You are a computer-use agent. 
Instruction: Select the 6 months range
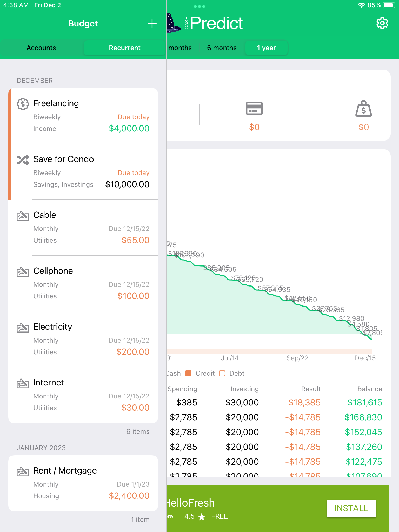(x=222, y=48)
